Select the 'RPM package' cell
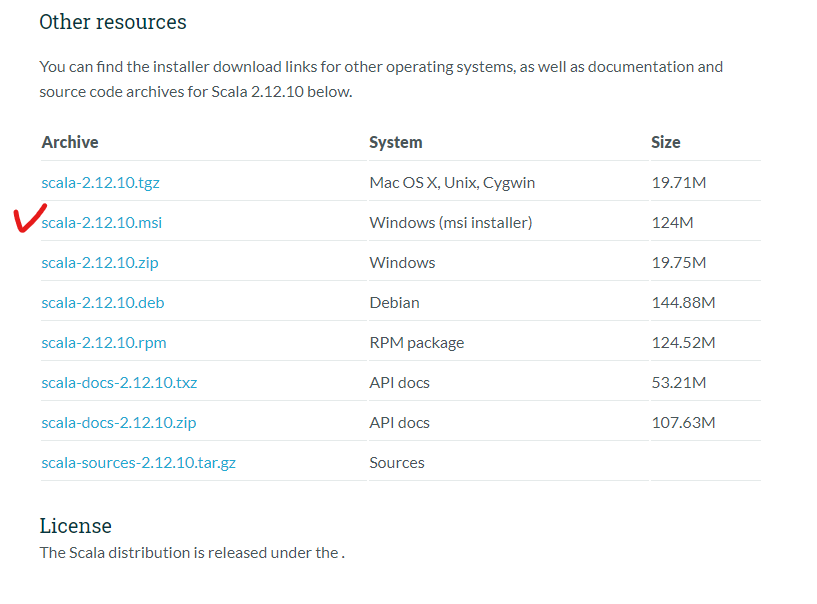 click(417, 343)
